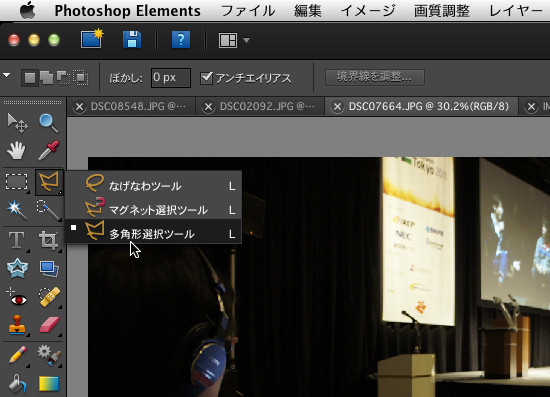Toggle the アンチエイリアス checkbox
The image size is (550, 397).
(x=207, y=78)
